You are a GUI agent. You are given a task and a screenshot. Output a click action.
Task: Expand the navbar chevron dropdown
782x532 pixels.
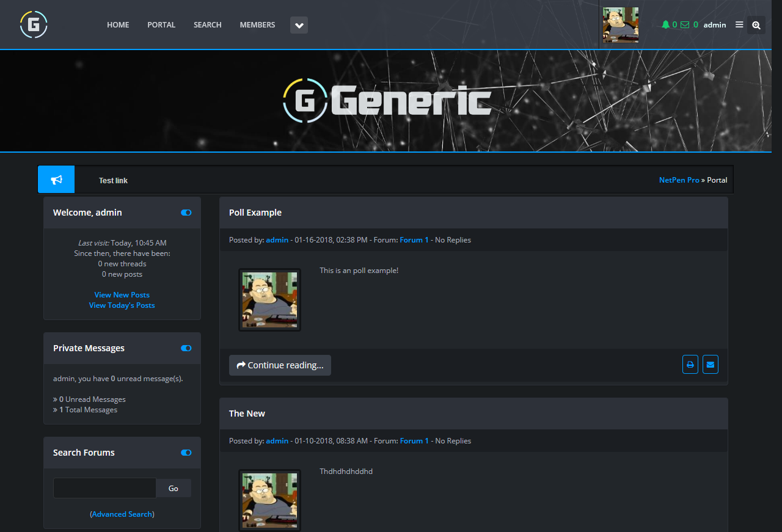point(299,25)
